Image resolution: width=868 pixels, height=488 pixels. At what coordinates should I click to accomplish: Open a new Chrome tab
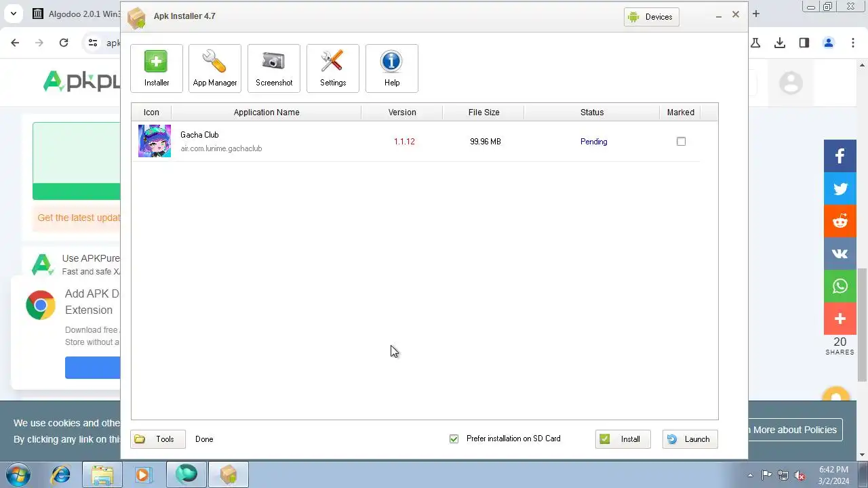pyautogui.click(x=756, y=14)
